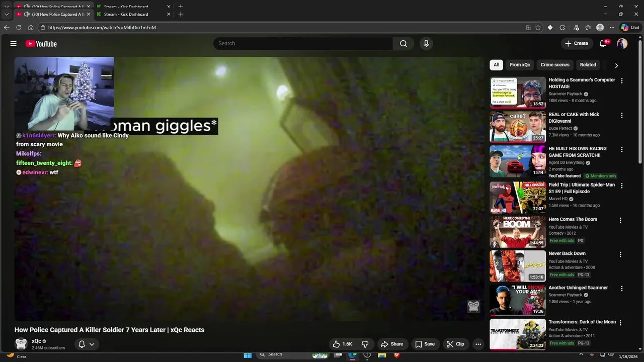
Task: Open menu for Holding a Scammer's Computer
Action: [x=622, y=81]
